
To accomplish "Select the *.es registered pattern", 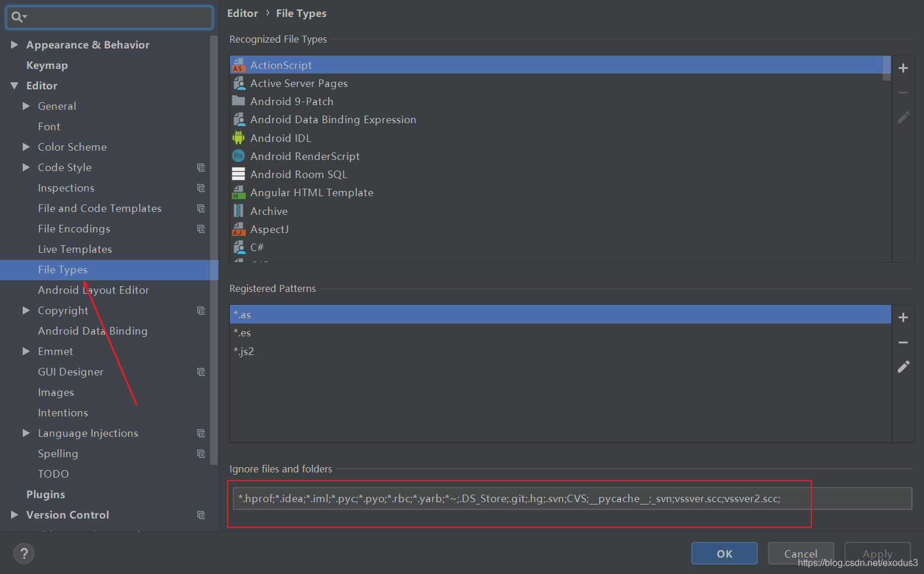I will pos(560,333).
